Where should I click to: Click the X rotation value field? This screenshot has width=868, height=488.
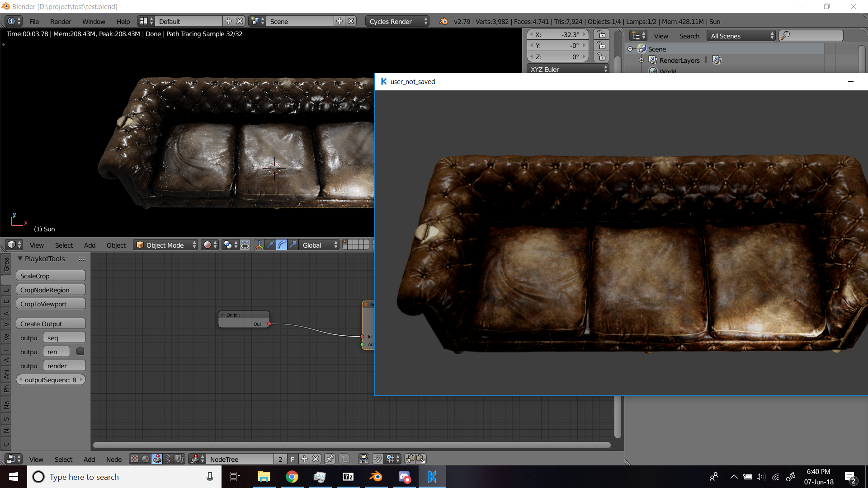(x=558, y=34)
